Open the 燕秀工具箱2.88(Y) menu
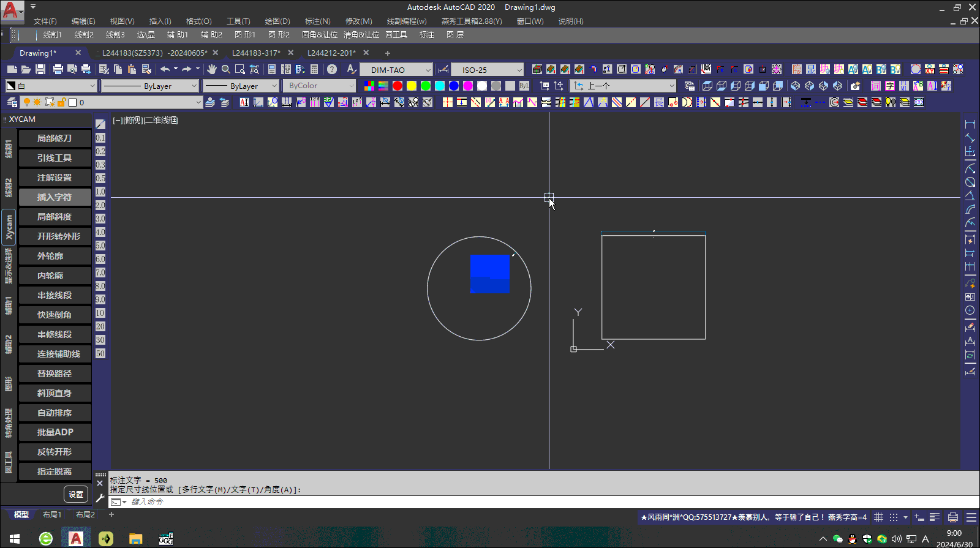Image resolution: width=980 pixels, height=548 pixels. click(472, 21)
